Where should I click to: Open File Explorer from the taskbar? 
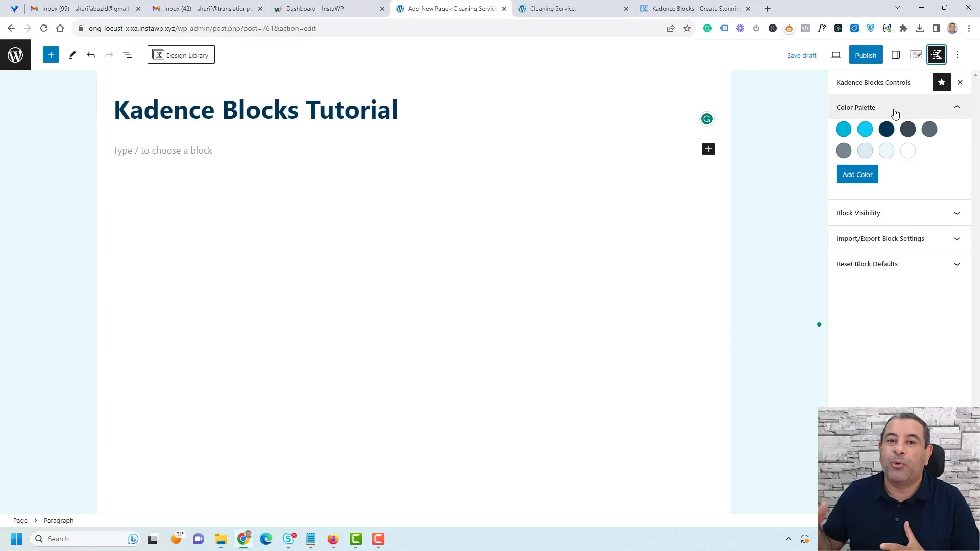(x=221, y=539)
